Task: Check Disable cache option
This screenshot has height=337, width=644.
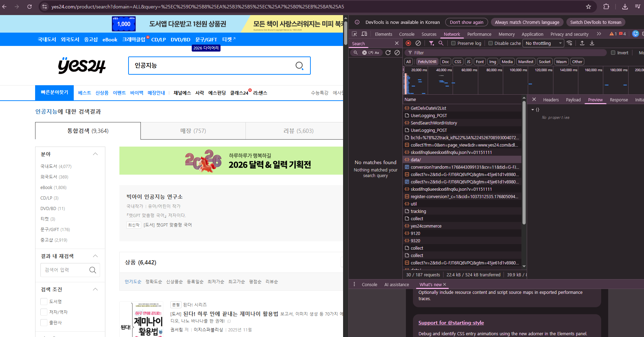Action: (x=491, y=43)
